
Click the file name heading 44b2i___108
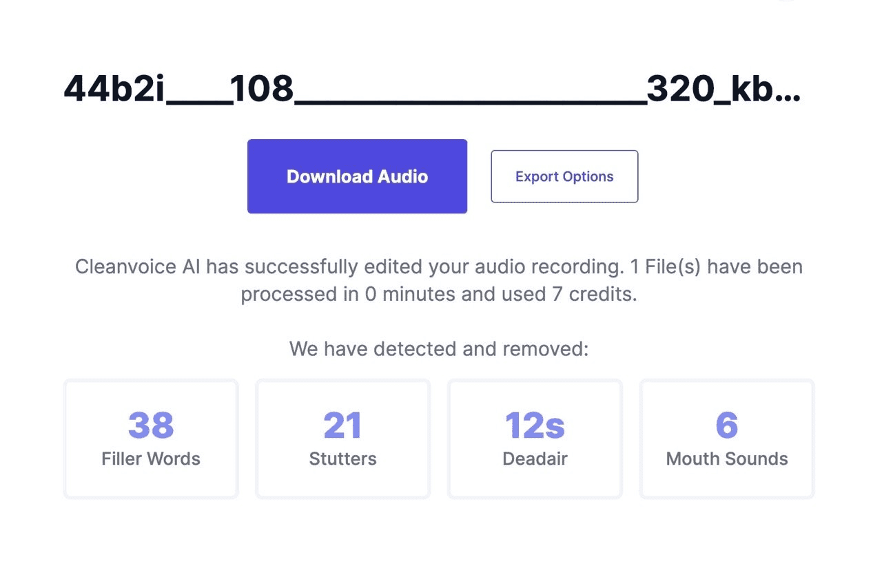tap(432, 90)
